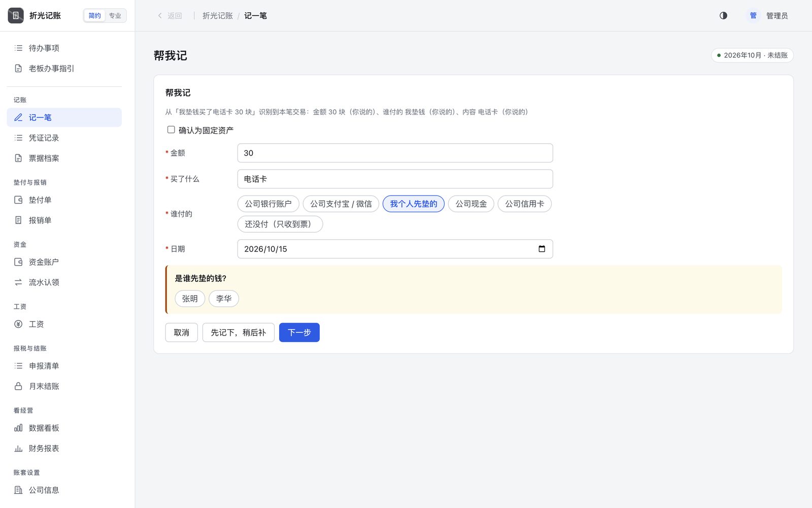Click the 记一笔 pencil icon

click(18, 117)
